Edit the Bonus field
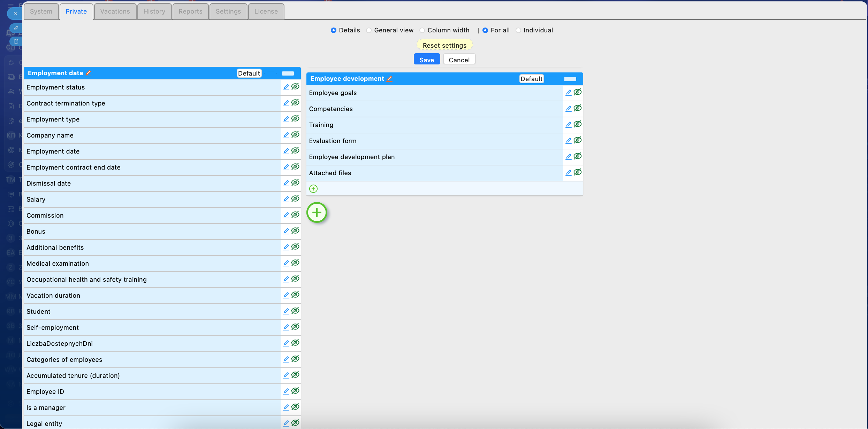This screenshot has width=868, height=429. point(286,231)
